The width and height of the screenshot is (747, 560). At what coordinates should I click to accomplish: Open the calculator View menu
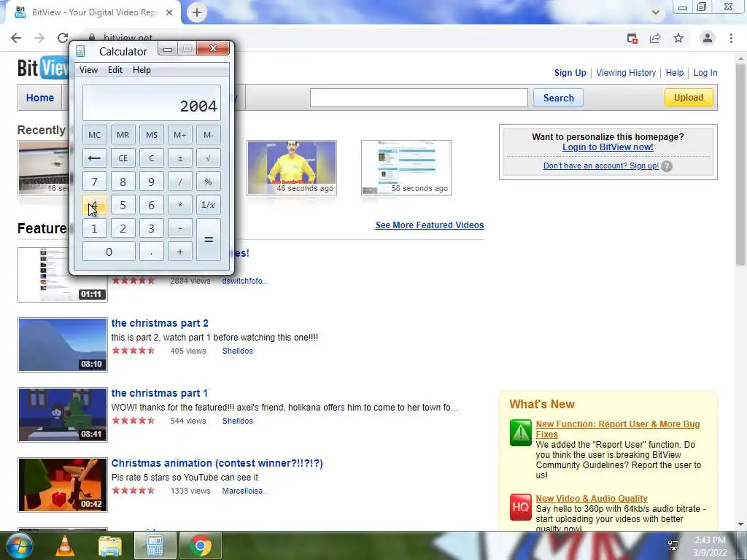pyautogui.click(x=88, y=70)
